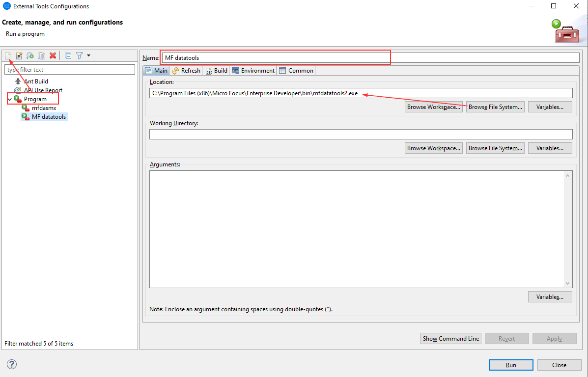This screenshot has height=377, width=588.
Task: Show Command Line for this configuration
Action: tap(450, 338)
